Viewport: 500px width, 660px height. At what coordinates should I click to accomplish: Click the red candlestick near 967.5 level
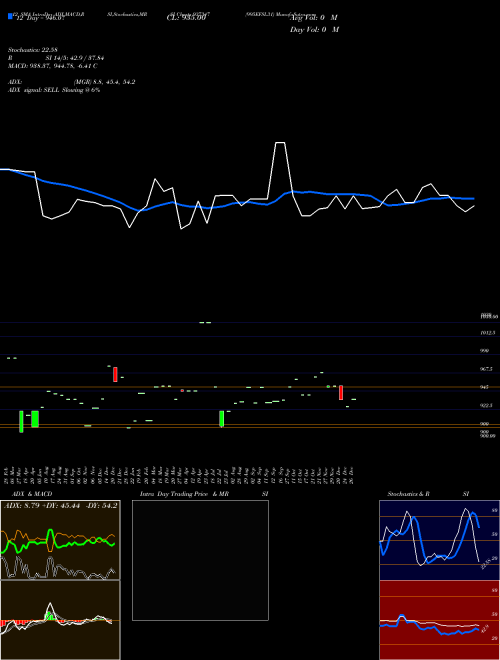click(x=115, y=374)
